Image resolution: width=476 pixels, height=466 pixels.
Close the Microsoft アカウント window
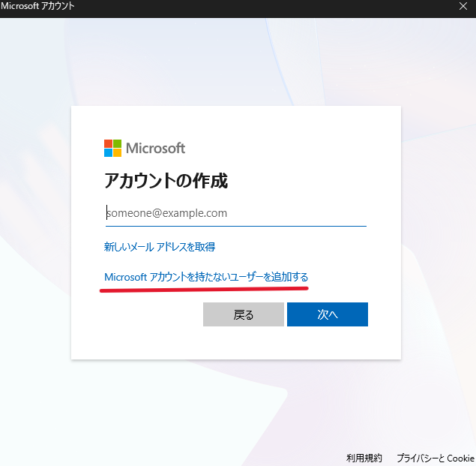(463, 6)
